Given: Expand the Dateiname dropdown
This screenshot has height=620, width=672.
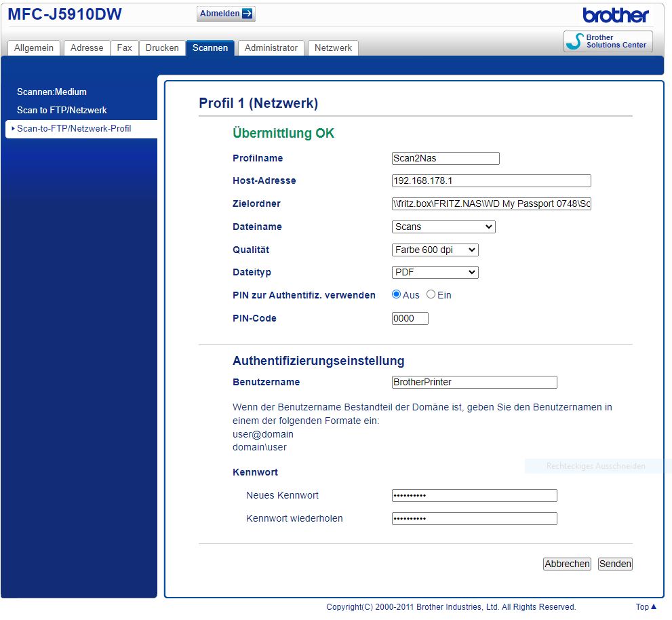Looking at the screenshot, I should (443, 227).
